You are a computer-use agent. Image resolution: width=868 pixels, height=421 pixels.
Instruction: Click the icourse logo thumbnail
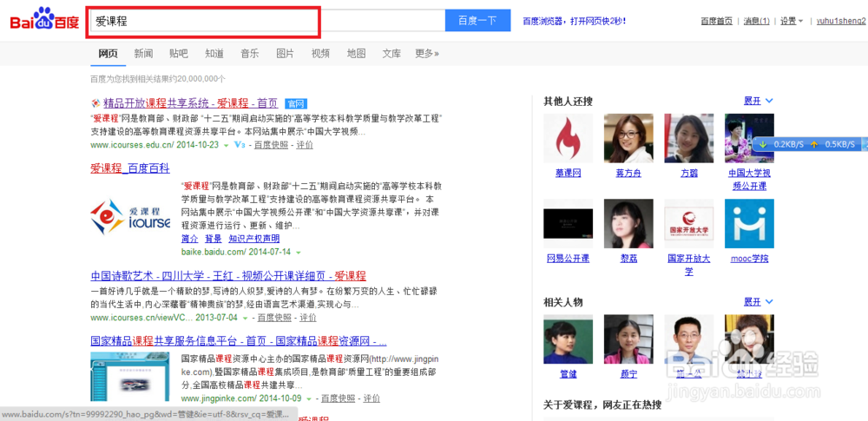[x=131, y=217]
